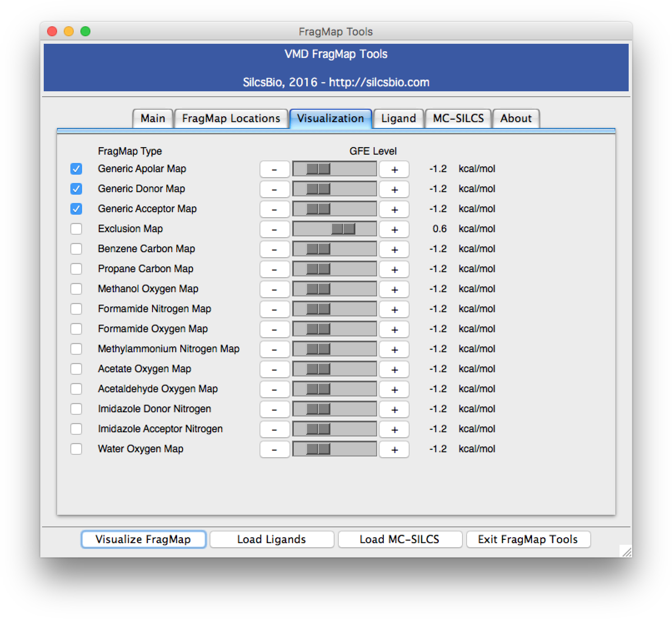Click minus for Water Oxygen Map
Viewport: 672px width, 619px height.
[x=275, y=449]
